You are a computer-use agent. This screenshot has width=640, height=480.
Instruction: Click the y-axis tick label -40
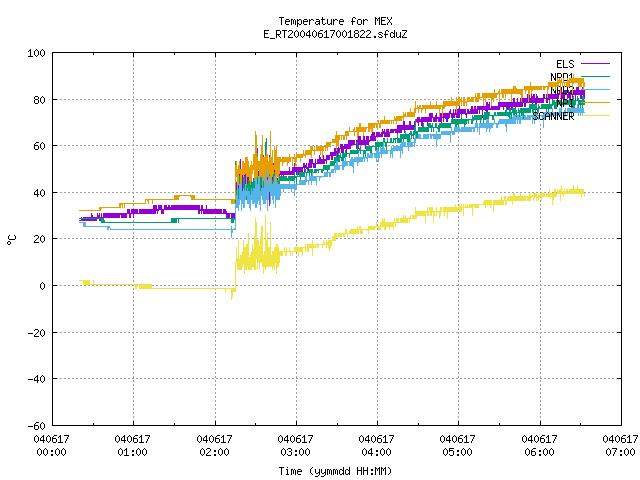coord(36,379)
